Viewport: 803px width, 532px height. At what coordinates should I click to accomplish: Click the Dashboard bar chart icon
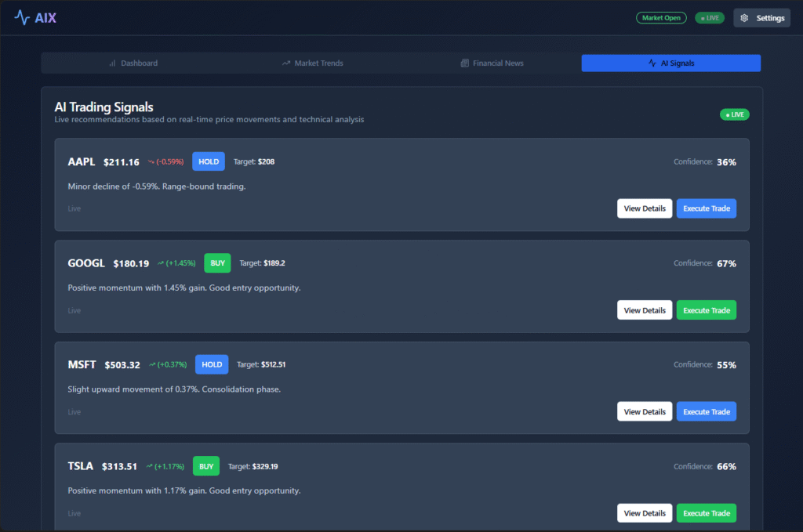tap(112, 63)
